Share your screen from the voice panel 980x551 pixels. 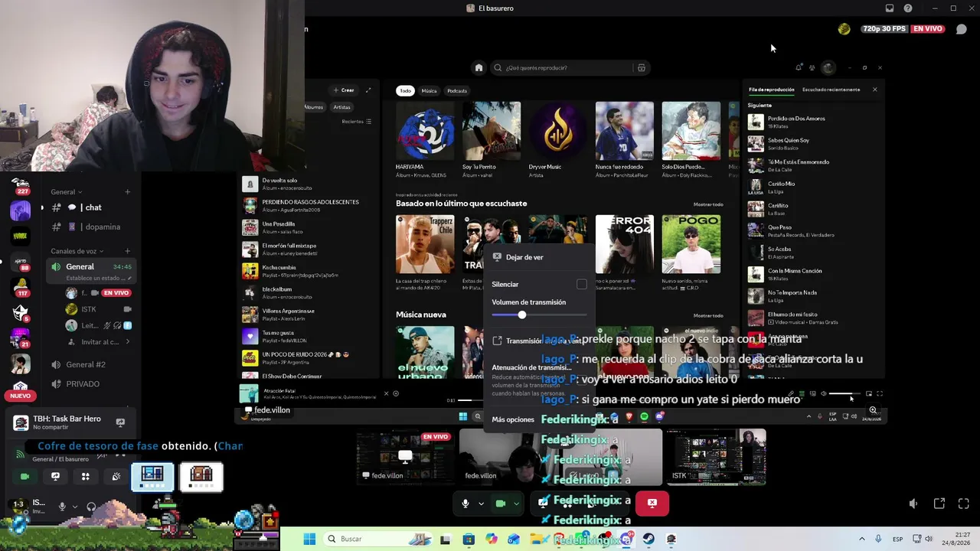click(x=55, y=476)
